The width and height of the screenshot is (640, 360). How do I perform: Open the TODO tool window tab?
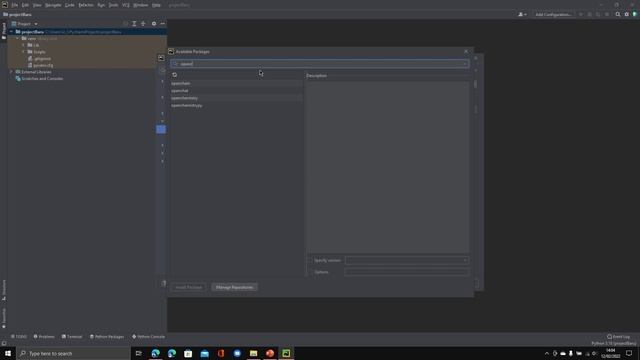[19, 337]
